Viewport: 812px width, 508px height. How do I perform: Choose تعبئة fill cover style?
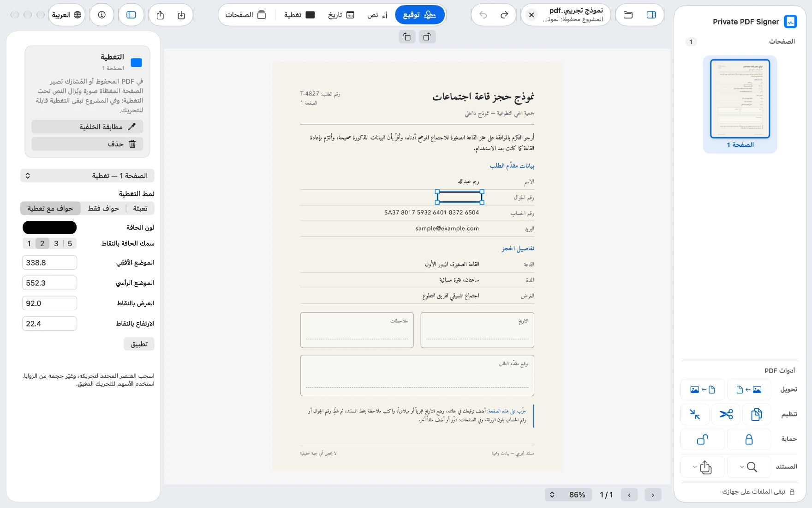[x=140, y=208]
